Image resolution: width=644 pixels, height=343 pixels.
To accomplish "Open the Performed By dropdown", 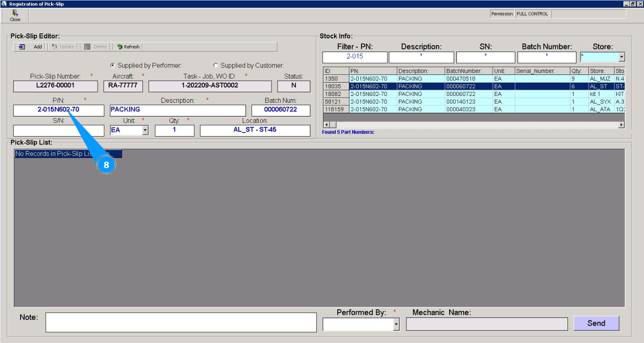I will coord(396,325).
